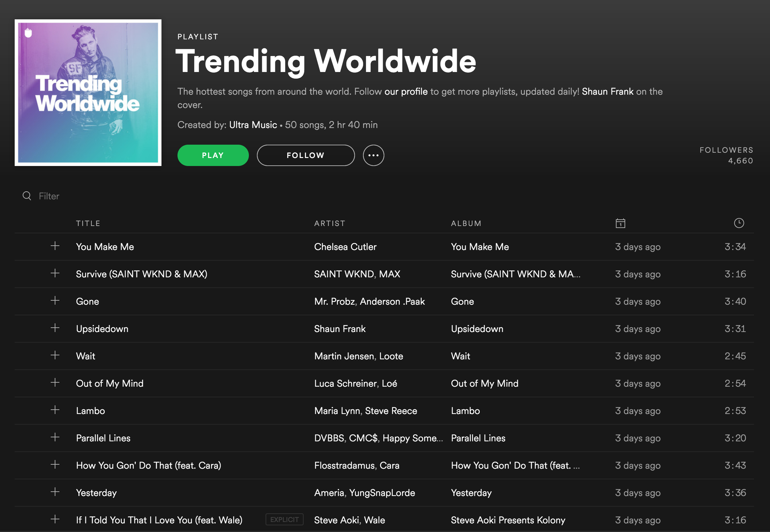Screen dimensions: 770x532
Task: Open the three-dots more options menu
Action: click(x=373, y=155)
